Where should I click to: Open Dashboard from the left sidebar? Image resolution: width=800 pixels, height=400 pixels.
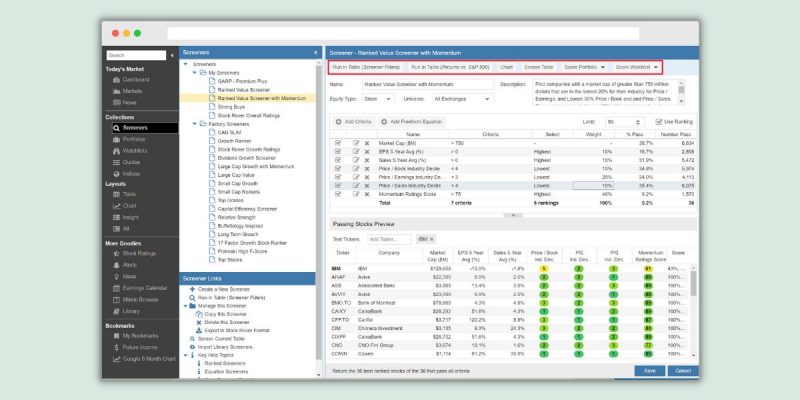[x=135, y=79]
